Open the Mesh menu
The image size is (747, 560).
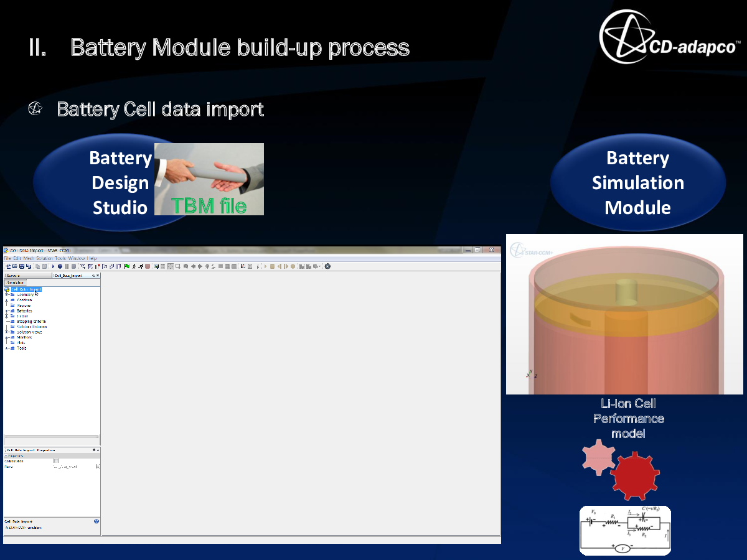[29, 258]
